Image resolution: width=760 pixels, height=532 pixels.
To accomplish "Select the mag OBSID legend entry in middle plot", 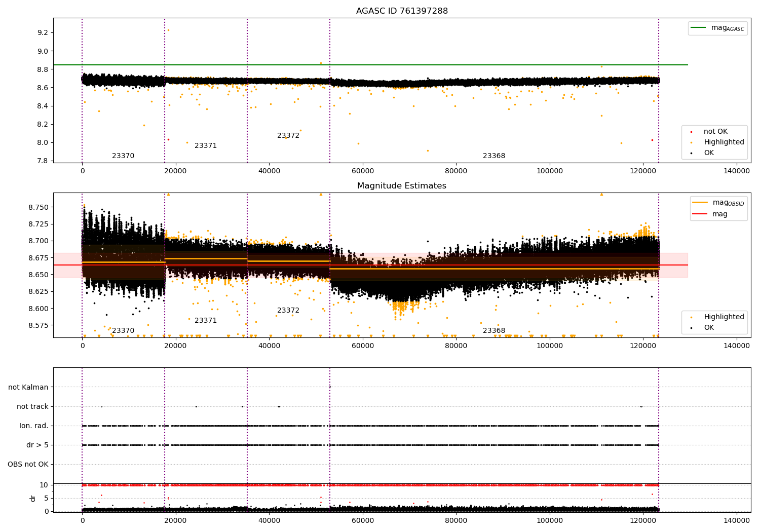I will point(718,203).
